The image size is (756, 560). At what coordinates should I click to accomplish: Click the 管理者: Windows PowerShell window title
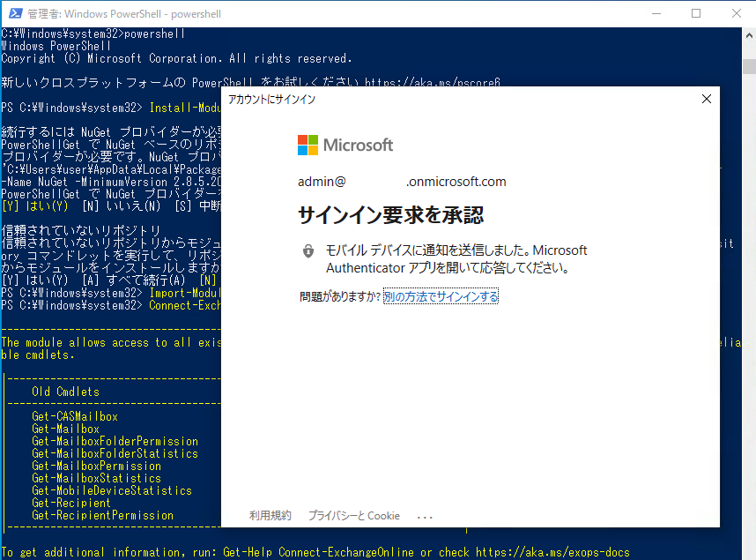click(x=124, y=14)
